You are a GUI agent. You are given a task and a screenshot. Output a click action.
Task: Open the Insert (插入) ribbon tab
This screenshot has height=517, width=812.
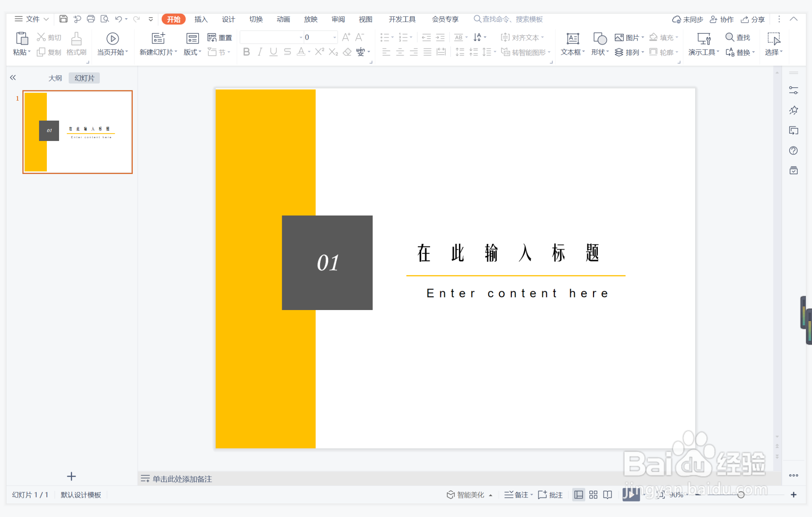(201, 19)
